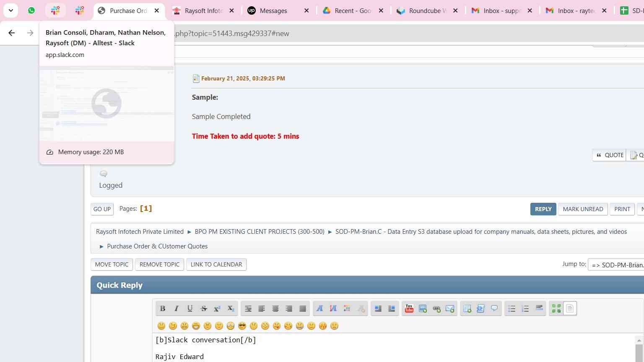Switch to the Upwork Messages tab

273,10
